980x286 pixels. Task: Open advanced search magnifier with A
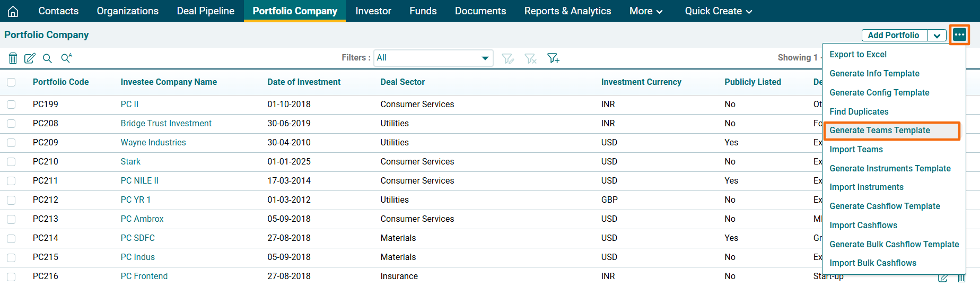66,58
